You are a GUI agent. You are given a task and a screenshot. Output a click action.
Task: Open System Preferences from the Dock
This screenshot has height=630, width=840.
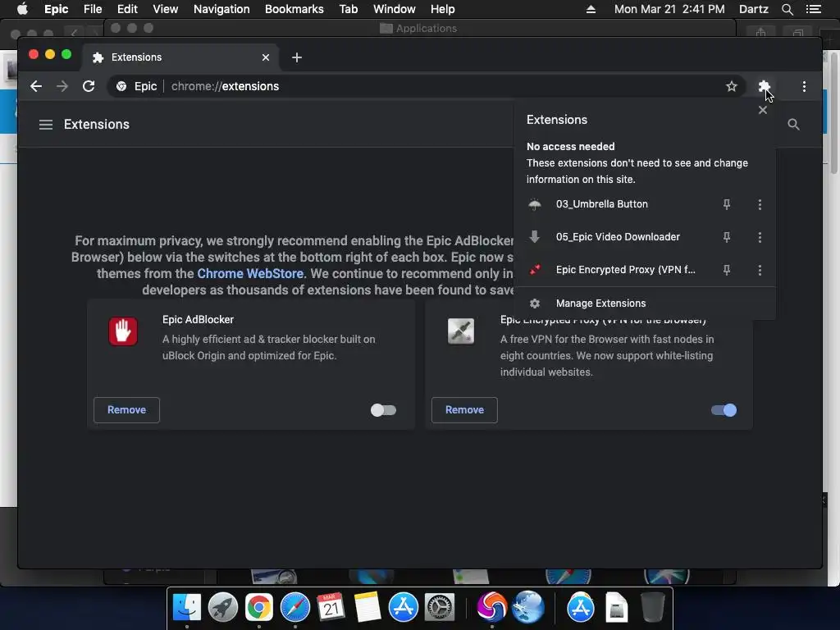tap(440, 608)
